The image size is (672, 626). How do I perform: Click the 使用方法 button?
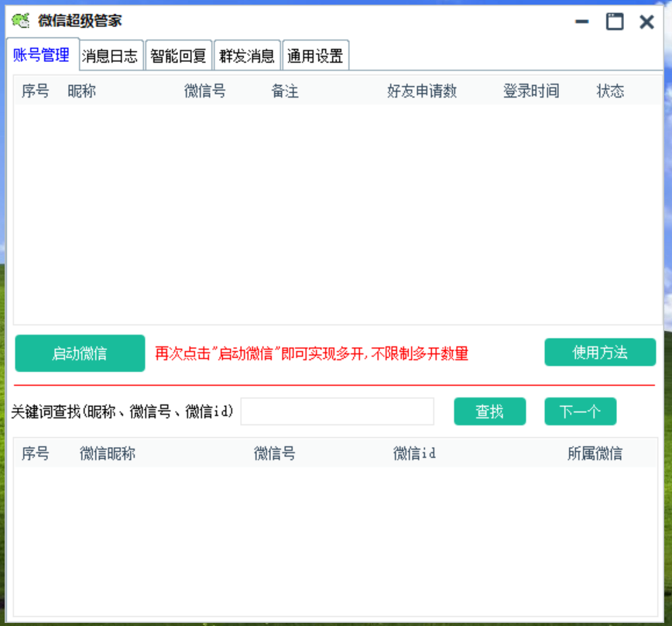click(600, 353)
